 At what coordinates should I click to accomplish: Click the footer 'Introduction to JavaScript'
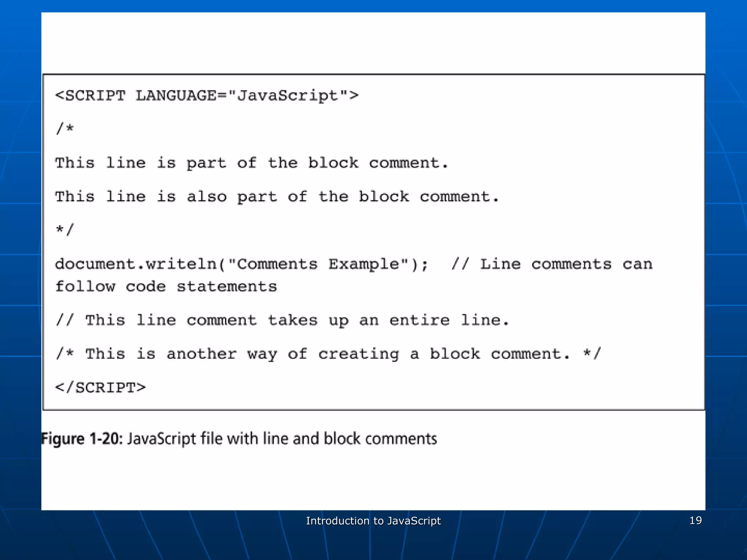pyautogui.click(x=373, y=521)
